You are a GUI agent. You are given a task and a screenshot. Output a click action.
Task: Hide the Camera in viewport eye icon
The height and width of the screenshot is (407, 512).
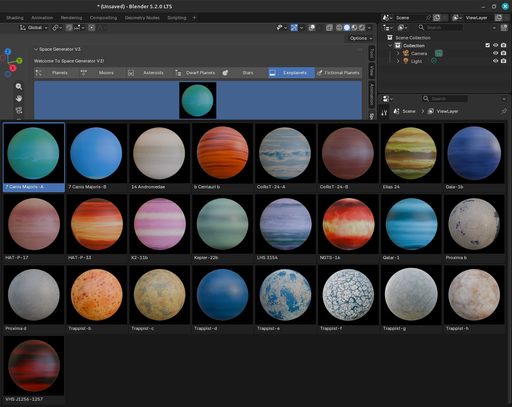point(495,53)
